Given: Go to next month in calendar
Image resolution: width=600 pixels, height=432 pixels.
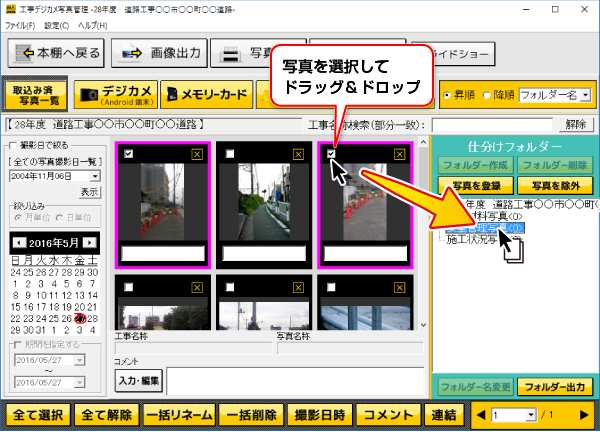Looking at the screenshot, I should tap(90, 243).
